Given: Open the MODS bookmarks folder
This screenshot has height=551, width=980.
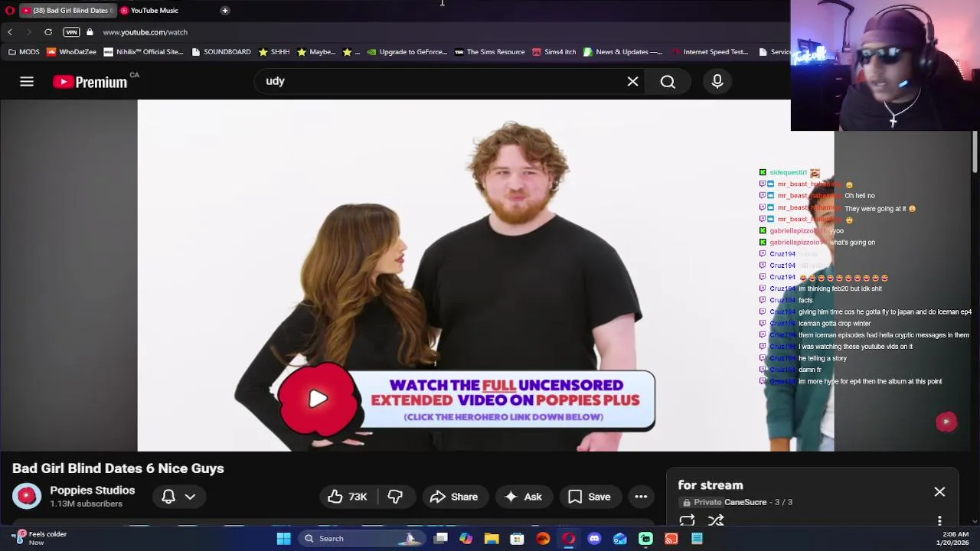Looking at the screenshot, I should point(23,52).
